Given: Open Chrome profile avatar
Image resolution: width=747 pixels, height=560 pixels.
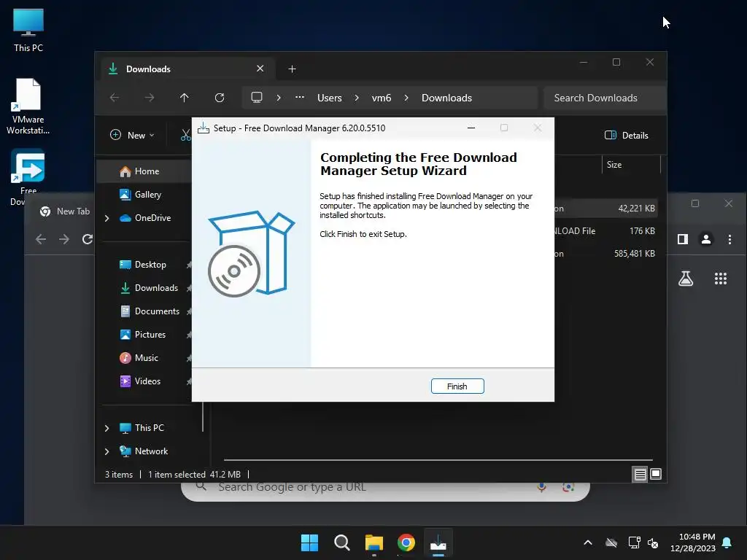Looking at the screenshot, I should pyautogui.click(x=706, y=239).
